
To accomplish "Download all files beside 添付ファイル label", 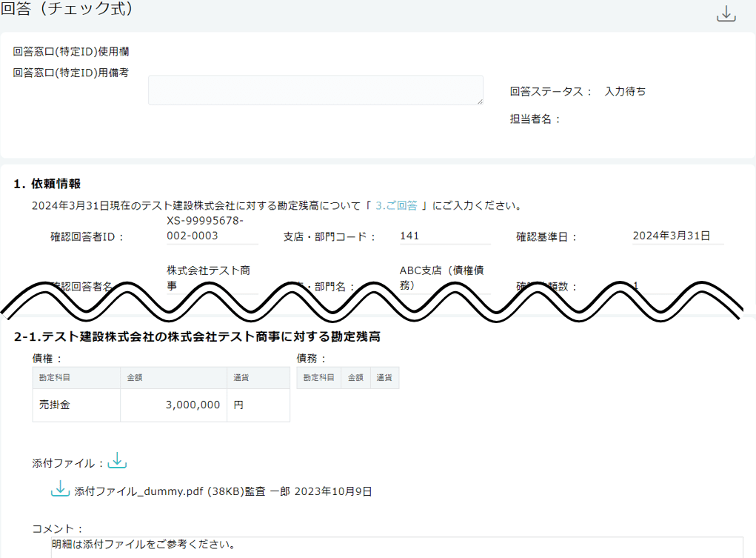I will [117, 461].
